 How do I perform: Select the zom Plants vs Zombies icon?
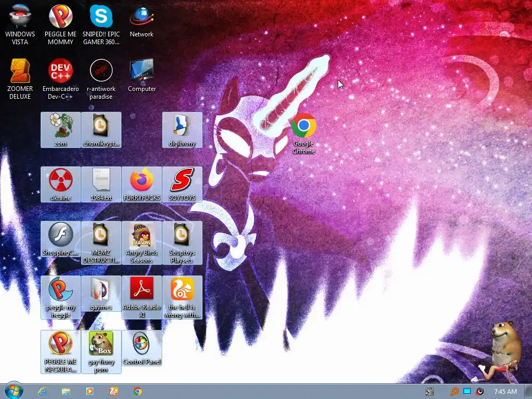click(60, 130)
